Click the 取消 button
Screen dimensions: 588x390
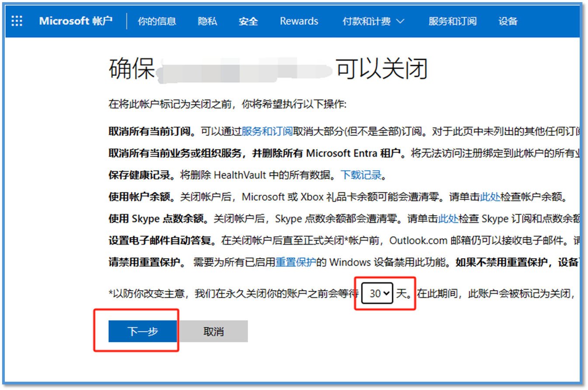[214, 331]
